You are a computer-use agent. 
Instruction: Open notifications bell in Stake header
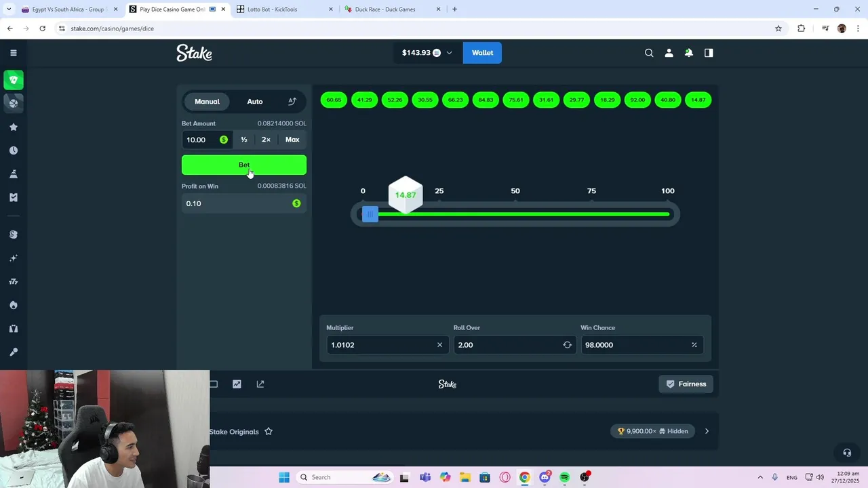pyautogui.click(x=688, y=53)
